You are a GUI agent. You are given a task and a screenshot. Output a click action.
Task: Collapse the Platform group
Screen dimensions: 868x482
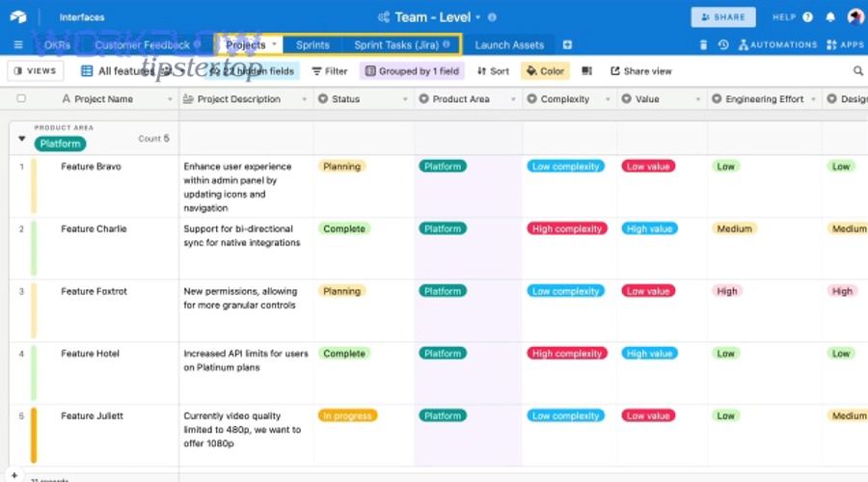pyautogui.click(x=22, y=139)
